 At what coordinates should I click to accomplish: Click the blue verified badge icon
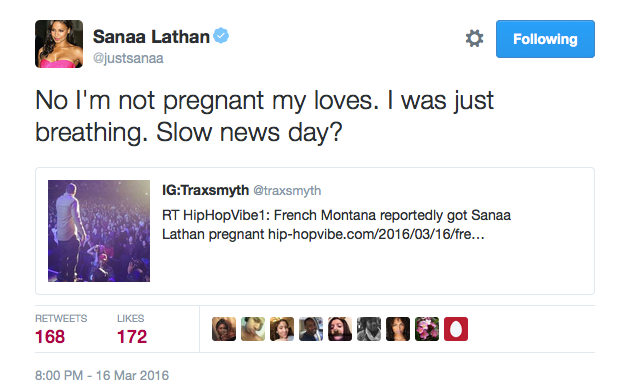pyautogui.click(x=221, y=36)
